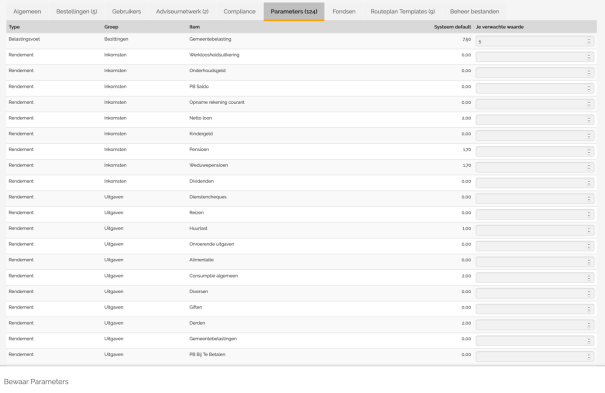Open the Gebruikers tab

click(127, 12)
